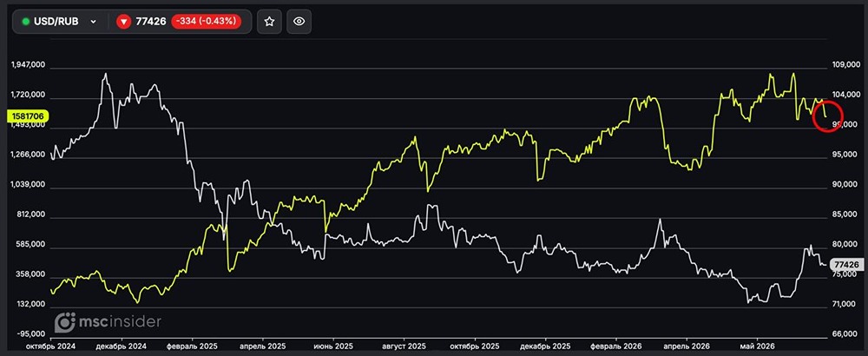Click the white 77426 right-axis label
The image size is (868, 356).
point(847,265)
